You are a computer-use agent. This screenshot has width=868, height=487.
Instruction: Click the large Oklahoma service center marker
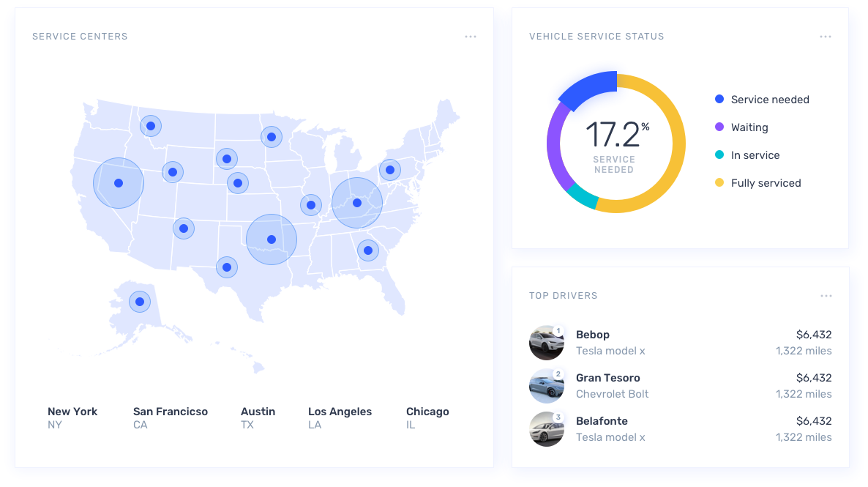click(271, 239)
